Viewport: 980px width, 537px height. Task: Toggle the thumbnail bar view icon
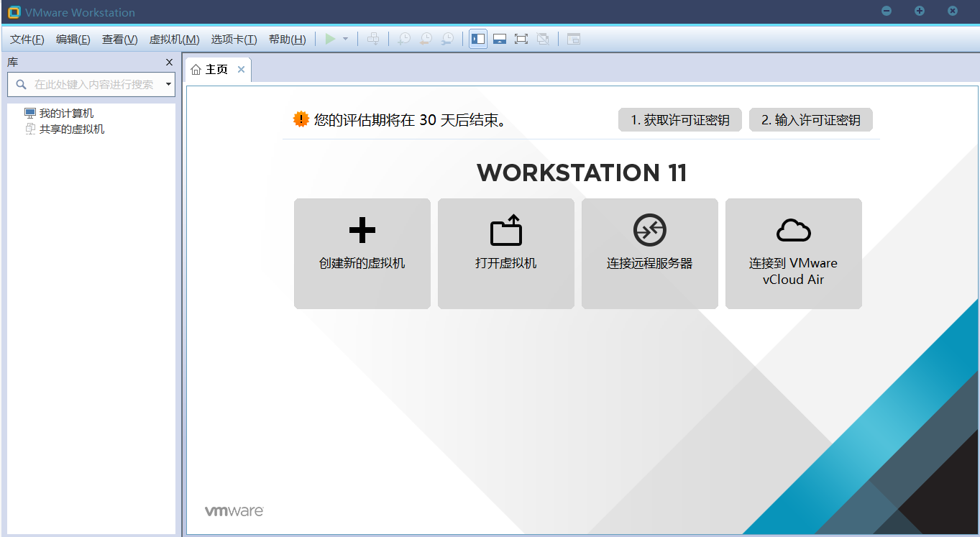[x=500, y=39]
